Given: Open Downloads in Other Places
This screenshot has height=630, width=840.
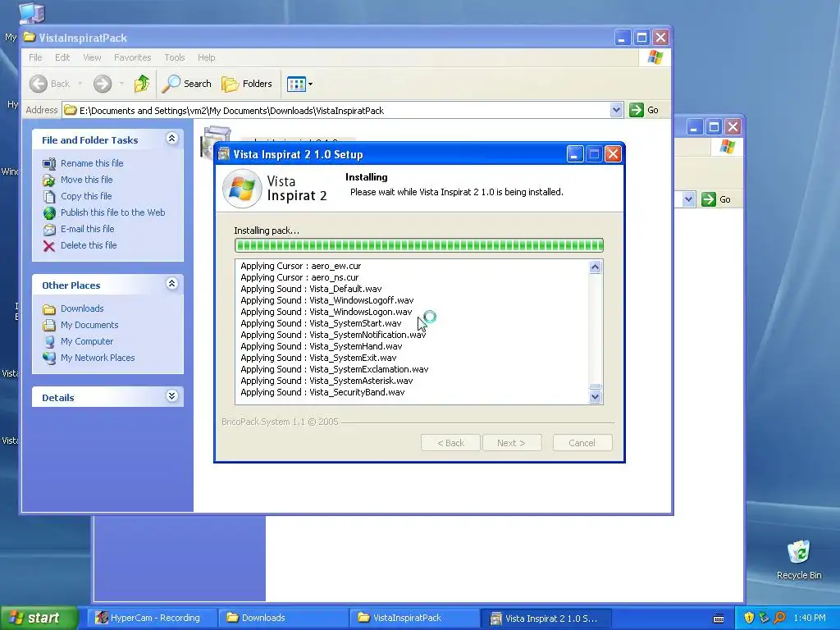Looking at the screenshot, I should point(82,308).
